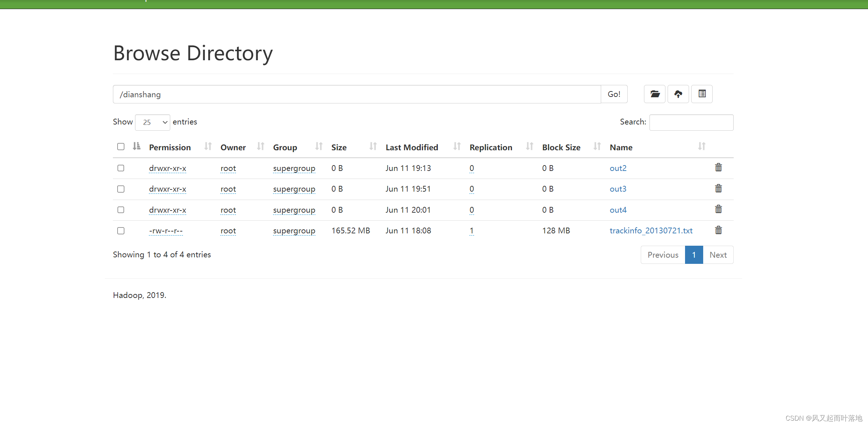
Task: Delete the out4 directory with trash icon
Action: (718, 209)
